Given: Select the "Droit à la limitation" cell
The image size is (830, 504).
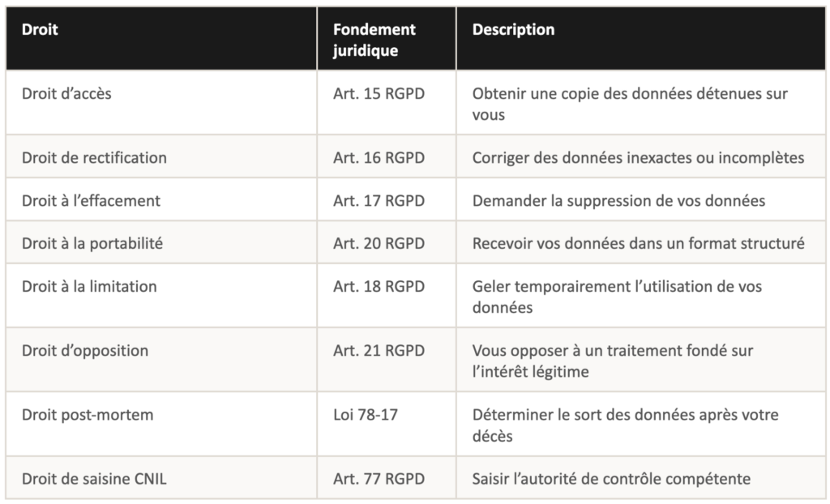Looking at the screenshot, I should tap(89, 287).
